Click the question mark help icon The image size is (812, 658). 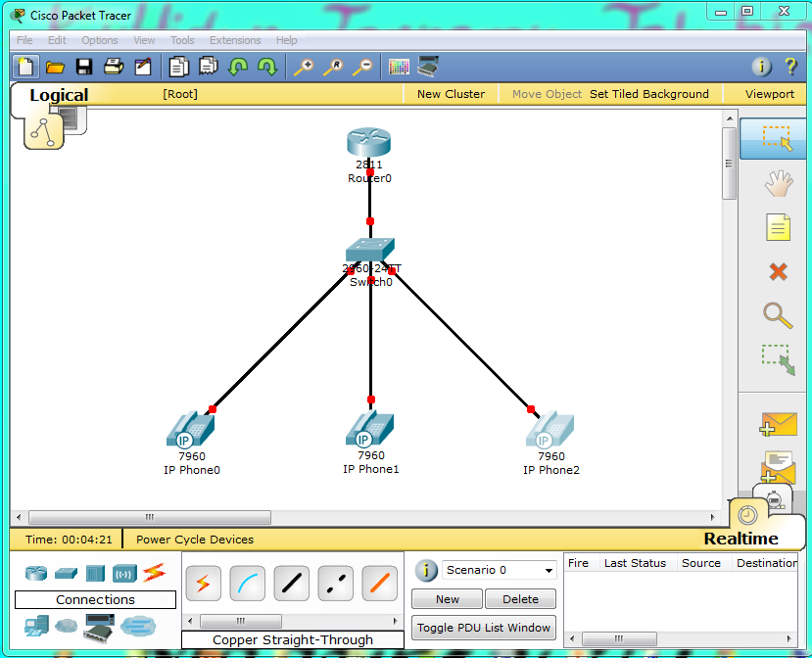click(x=790, y=67)
